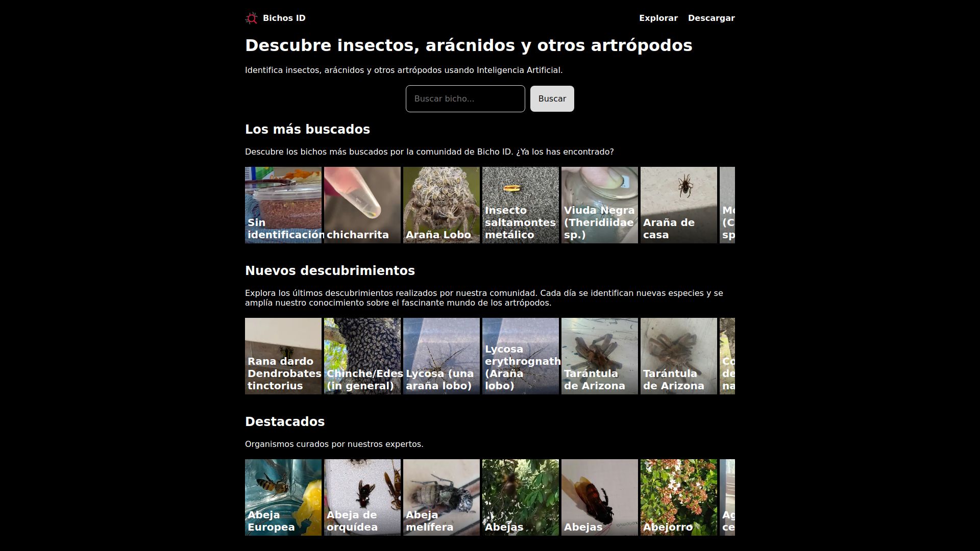The height and width of the screenshot is (551, 980).
Task: Open the Descargar menu link
Action: [x=711, y=18]
